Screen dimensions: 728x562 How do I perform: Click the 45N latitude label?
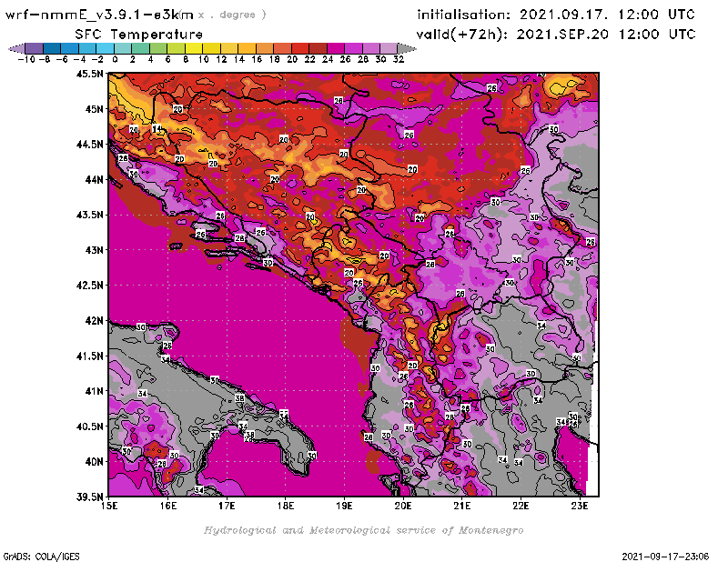tap(94, 109)
